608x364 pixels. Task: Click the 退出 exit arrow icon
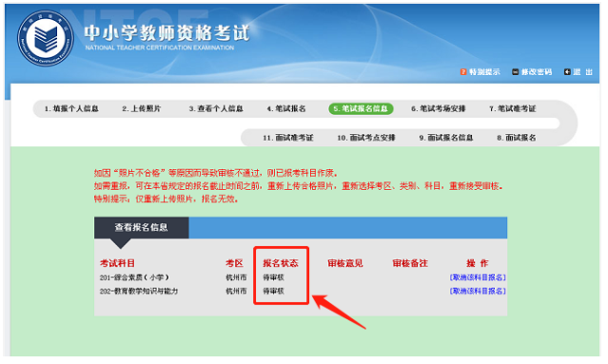[567, 72]
